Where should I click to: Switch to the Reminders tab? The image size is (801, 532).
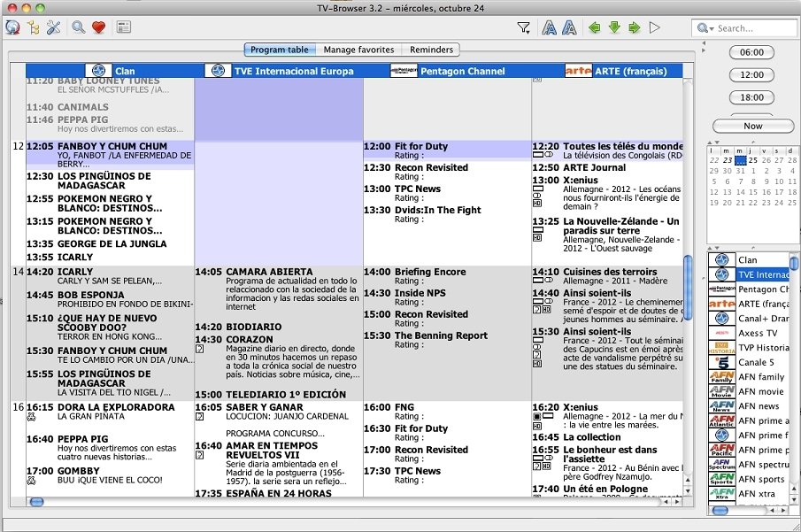(431, 50)
